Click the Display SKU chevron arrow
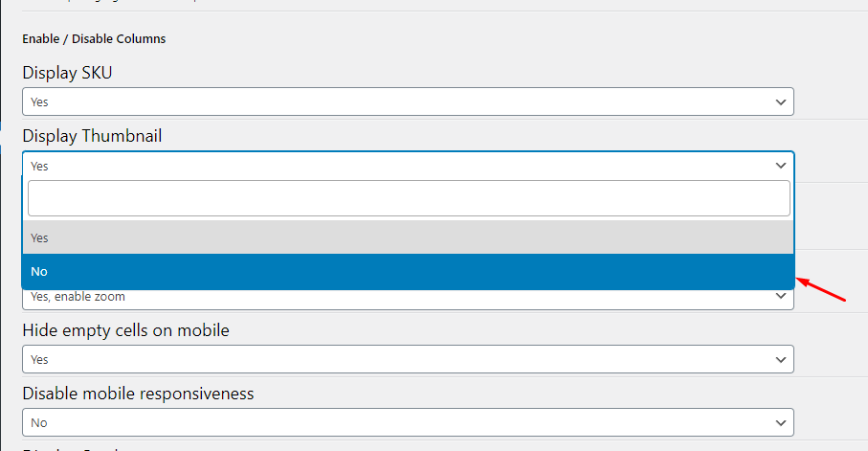The height and width of the screenshot is (451, 868). point(781,101)
